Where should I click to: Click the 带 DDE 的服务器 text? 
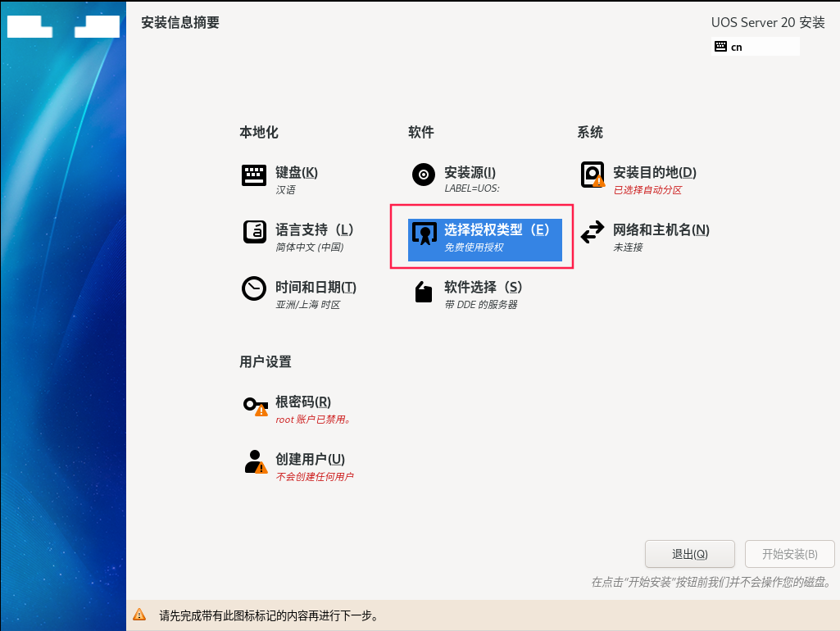[x=481, y=305]
